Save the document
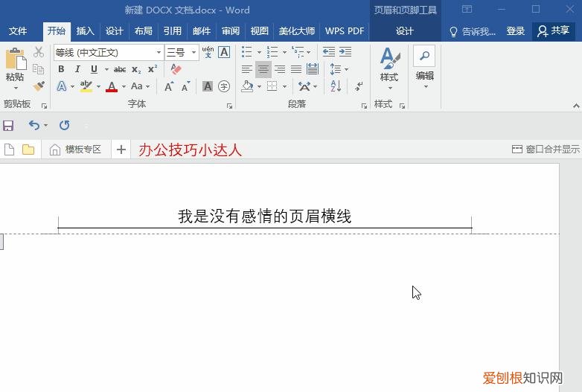582x392 pixels. (8, 126)
